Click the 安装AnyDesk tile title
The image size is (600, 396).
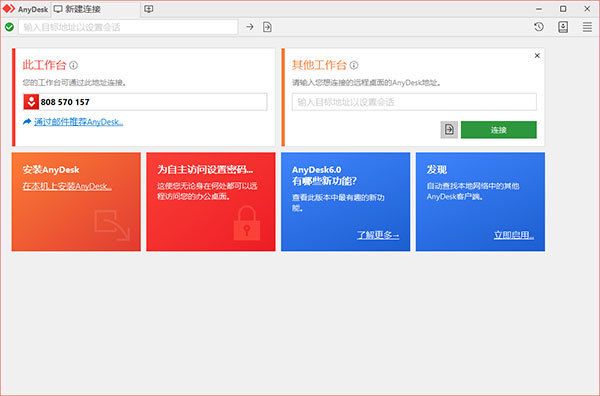coord(51,169)
